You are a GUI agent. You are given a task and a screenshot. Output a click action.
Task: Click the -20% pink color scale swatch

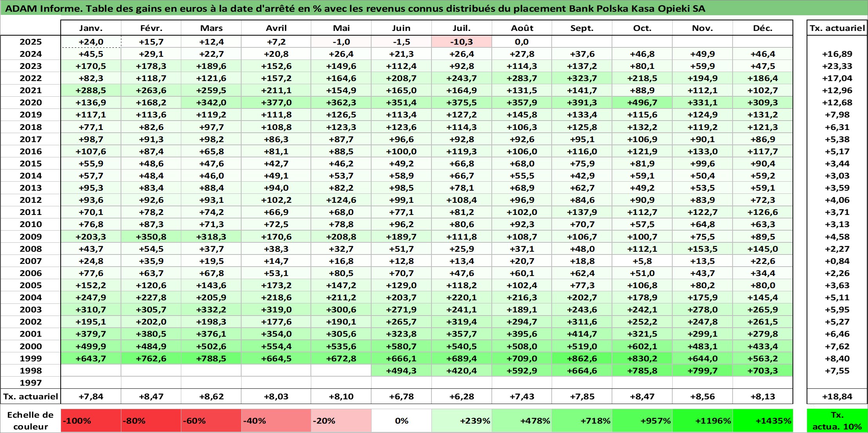pyautogui.click(x=341, y=420)
